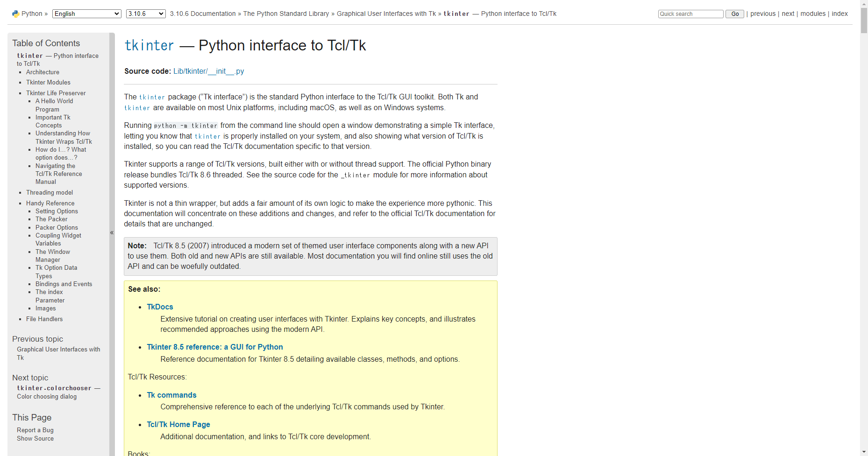
Task: Click the Go search button
Action: coord(734,14)
